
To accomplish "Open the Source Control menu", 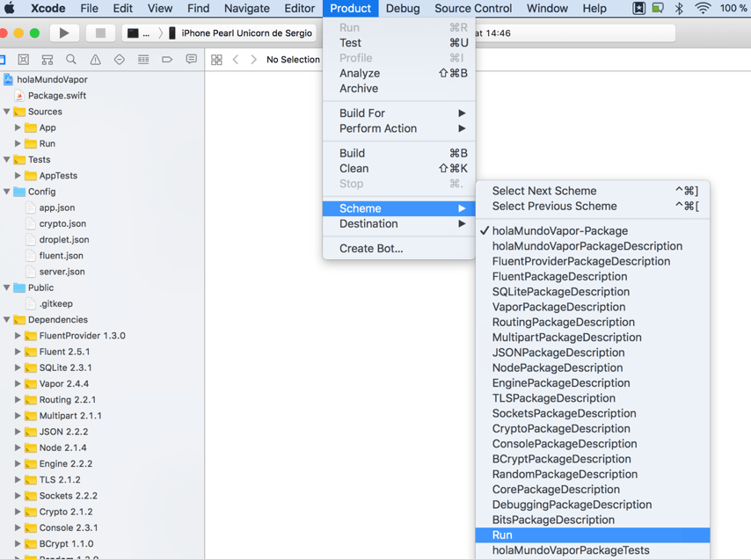I will (473, 8).
